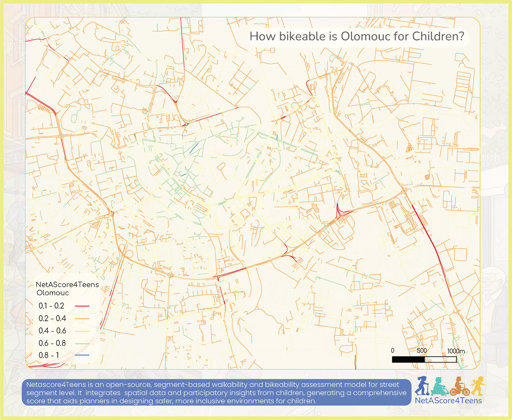Viewport: 512px width, 420px height.
Task: Click the yellow legend line swatch
Action: (x=82, y=331)
